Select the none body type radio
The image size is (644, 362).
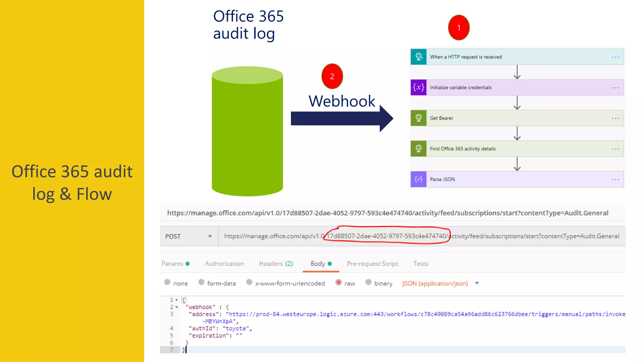(167, 282)
